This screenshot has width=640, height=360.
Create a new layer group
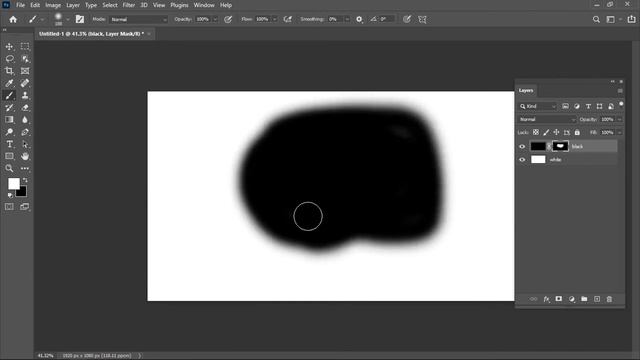click(x=584, y=299)
